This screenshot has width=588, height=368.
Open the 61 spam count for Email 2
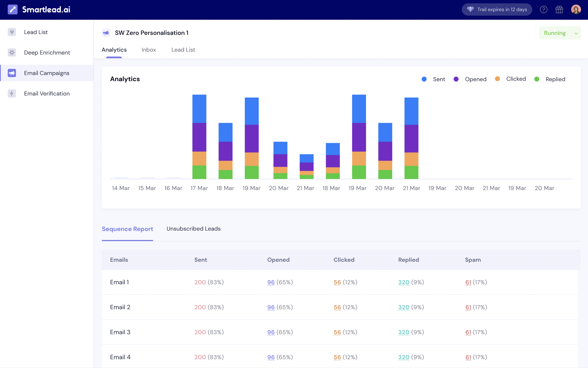point(468,307)
